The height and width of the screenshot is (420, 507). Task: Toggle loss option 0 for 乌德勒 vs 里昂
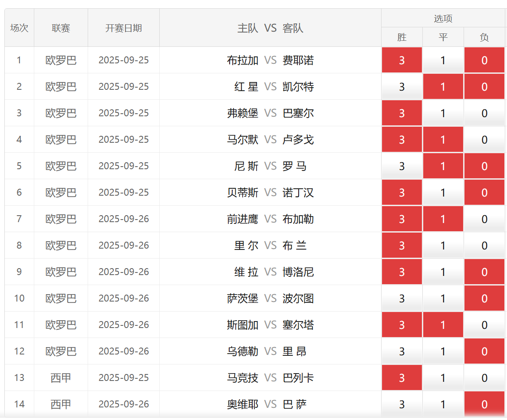point(484,351)
